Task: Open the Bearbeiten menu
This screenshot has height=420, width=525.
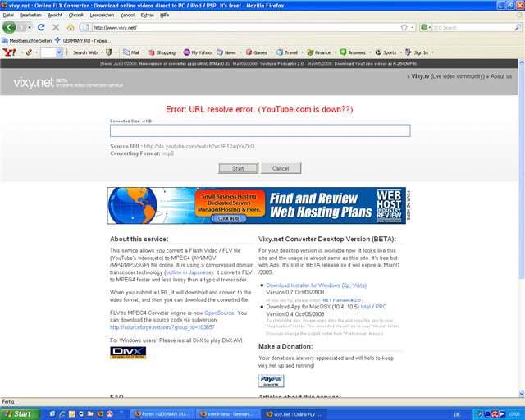Action: tap(30, 15)
